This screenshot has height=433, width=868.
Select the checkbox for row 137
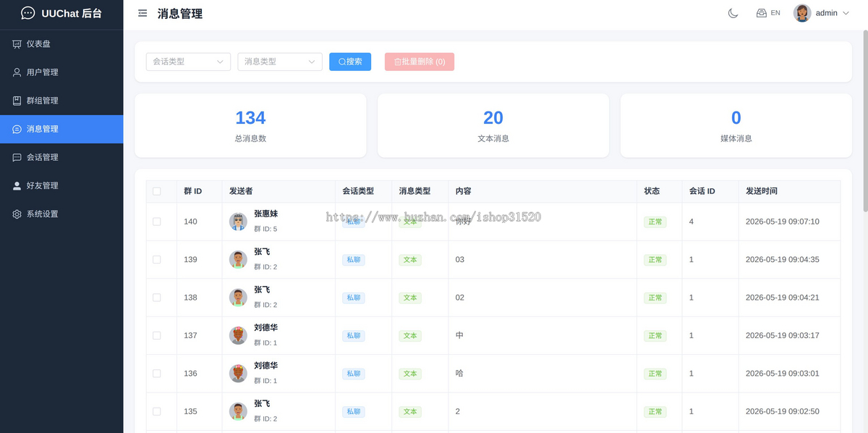pos(157,335)
